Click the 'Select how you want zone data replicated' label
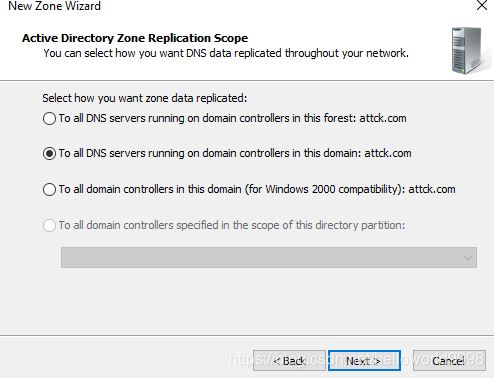The height and width of the screenshot is (378, 494). coord(145,98)
